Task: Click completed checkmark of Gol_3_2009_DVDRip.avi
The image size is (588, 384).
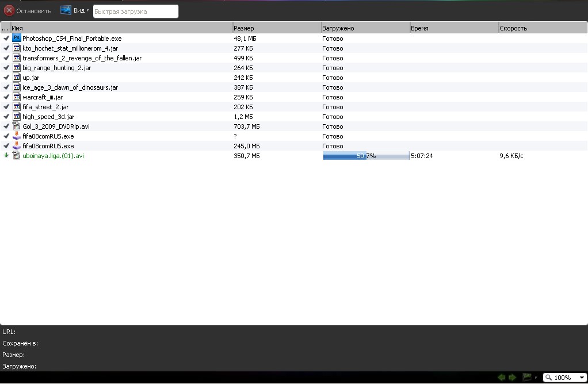Action: 6,126
